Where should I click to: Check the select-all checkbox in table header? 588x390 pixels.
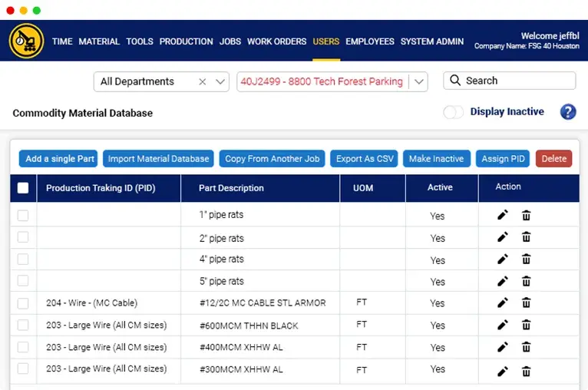[x=23, y=188]
